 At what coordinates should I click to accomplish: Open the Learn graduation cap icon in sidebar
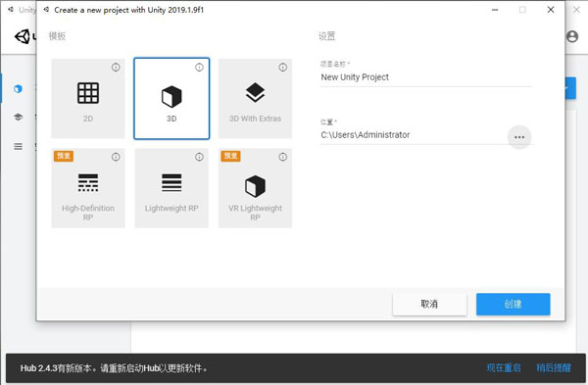tap(18, 117)
